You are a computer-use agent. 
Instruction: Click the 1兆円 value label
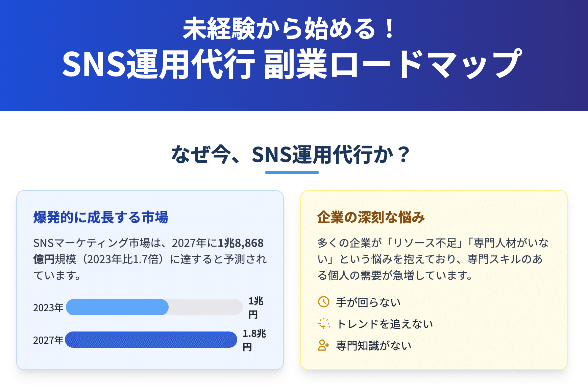point(256,307)
